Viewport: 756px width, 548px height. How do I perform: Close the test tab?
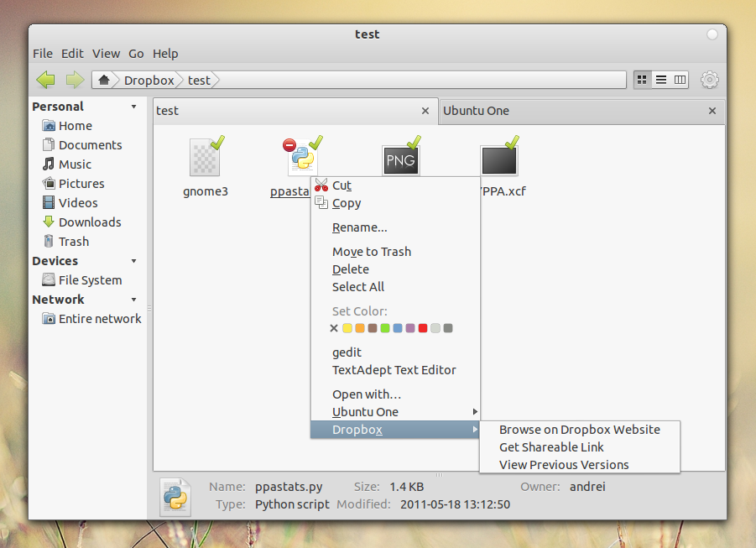coord(425,111)
